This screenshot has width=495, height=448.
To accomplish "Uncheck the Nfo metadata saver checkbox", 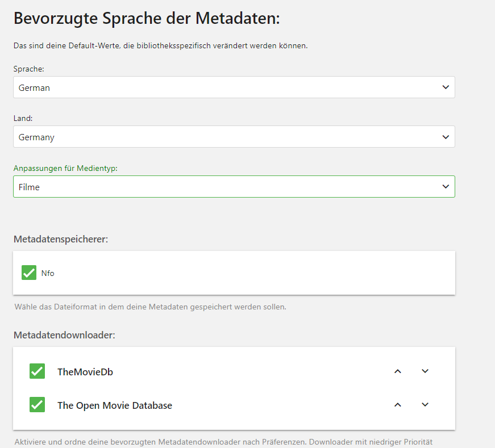I will 29,273.
